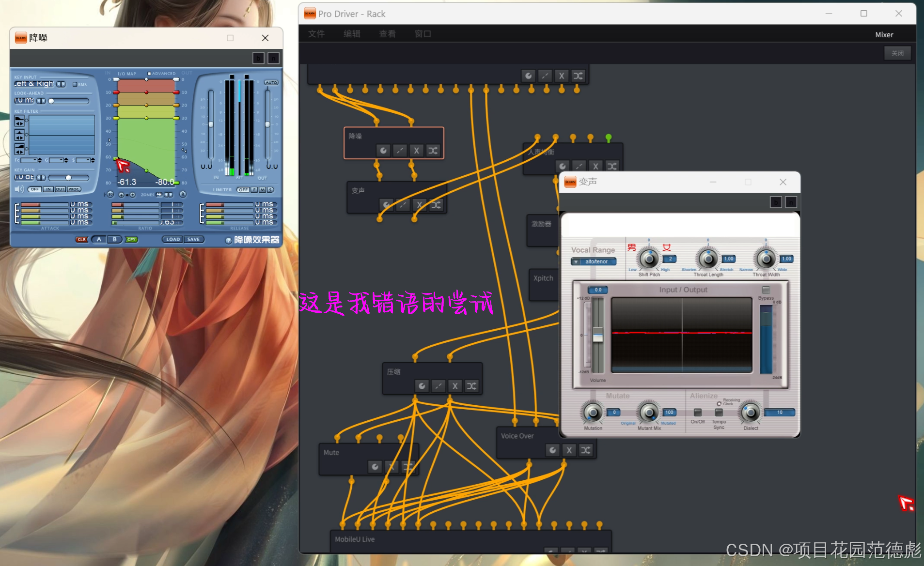This screenshot has height=566, width=924.
Task: Select key monitor OFF button
Action: [x=34, y=189]
